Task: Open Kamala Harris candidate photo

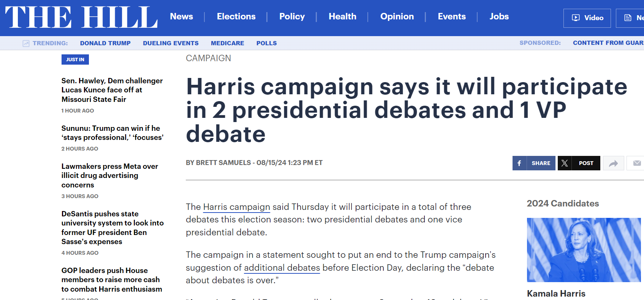Action: point(584,250)
